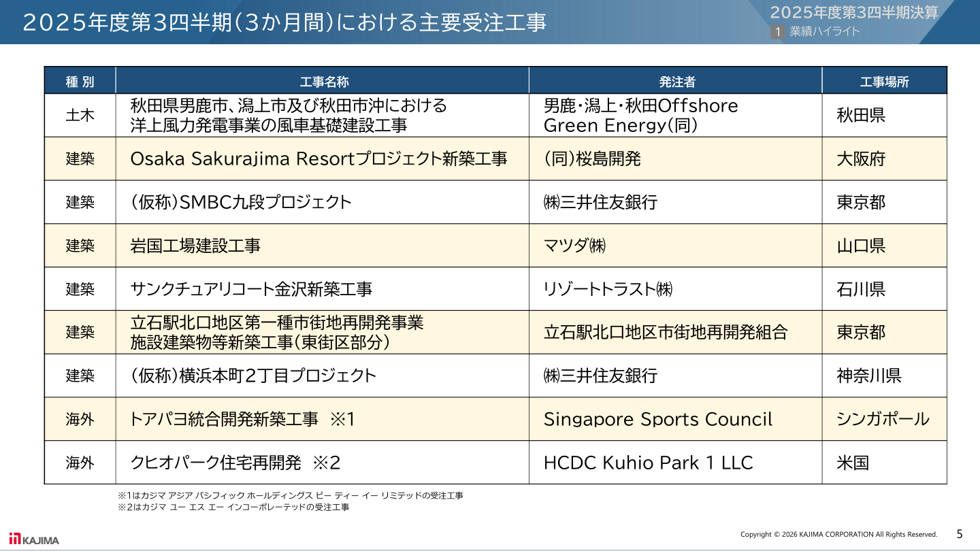Click the HCDC Kuhio Park 1 LLC cell
The width and height of the screenshot is (980, 551).
point(648,463)
